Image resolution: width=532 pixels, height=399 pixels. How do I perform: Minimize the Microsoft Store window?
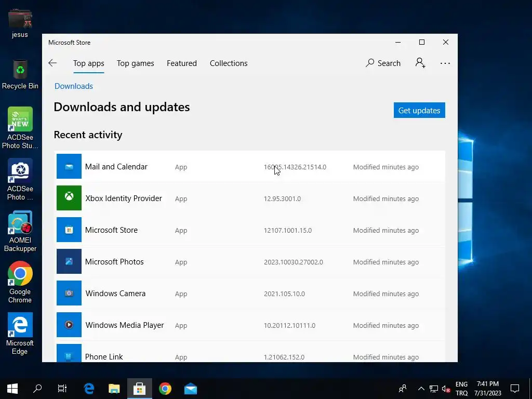tap(398, 42)
